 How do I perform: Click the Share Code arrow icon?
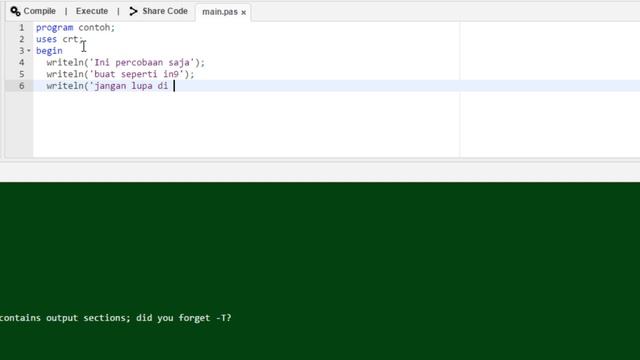(x=133, y=11)
